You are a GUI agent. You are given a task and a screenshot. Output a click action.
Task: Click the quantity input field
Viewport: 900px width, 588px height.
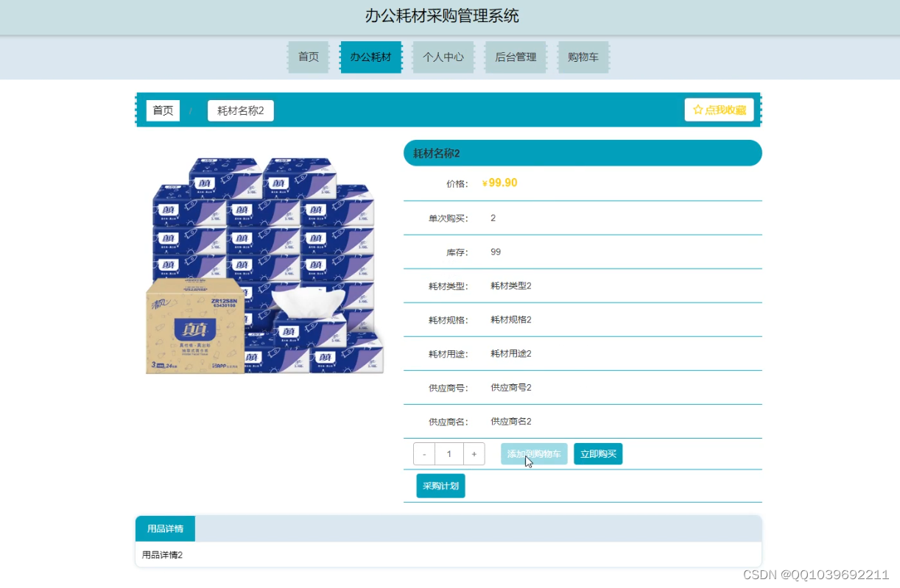[x=449, y=454]
